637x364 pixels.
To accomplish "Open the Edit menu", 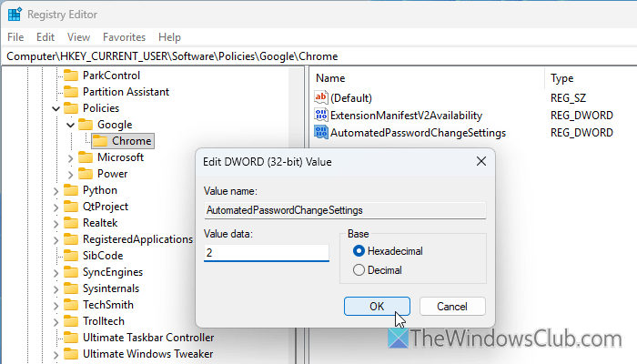I will click(45, 37).
